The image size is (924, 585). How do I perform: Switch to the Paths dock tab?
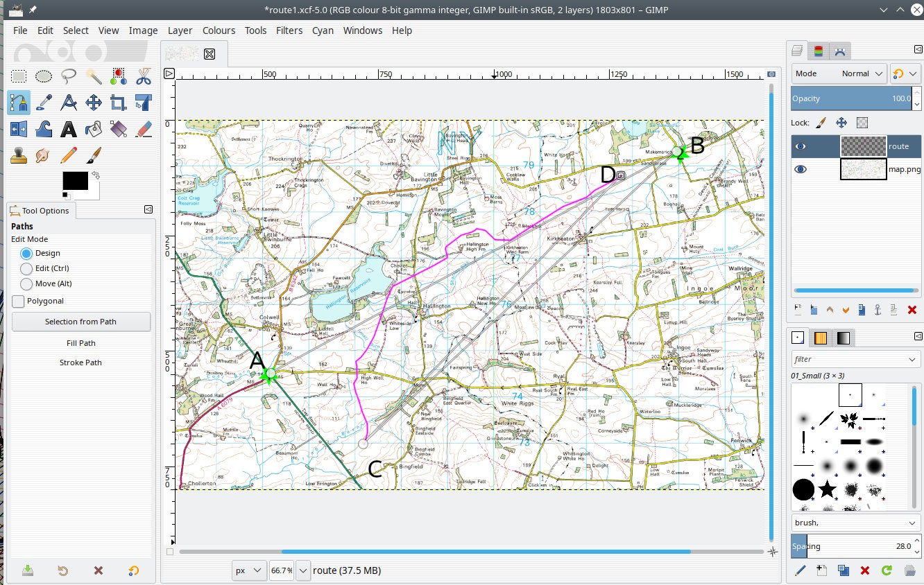tap(840, 51)
